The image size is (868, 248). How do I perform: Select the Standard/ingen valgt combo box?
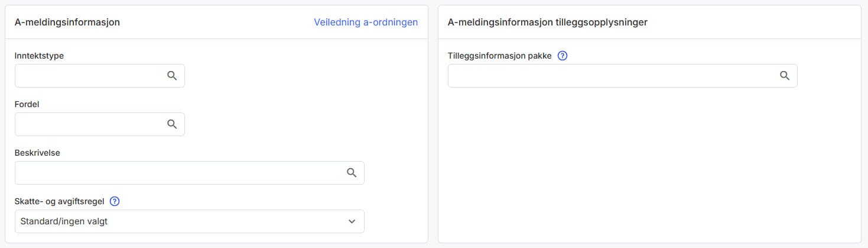click(177, 221)
